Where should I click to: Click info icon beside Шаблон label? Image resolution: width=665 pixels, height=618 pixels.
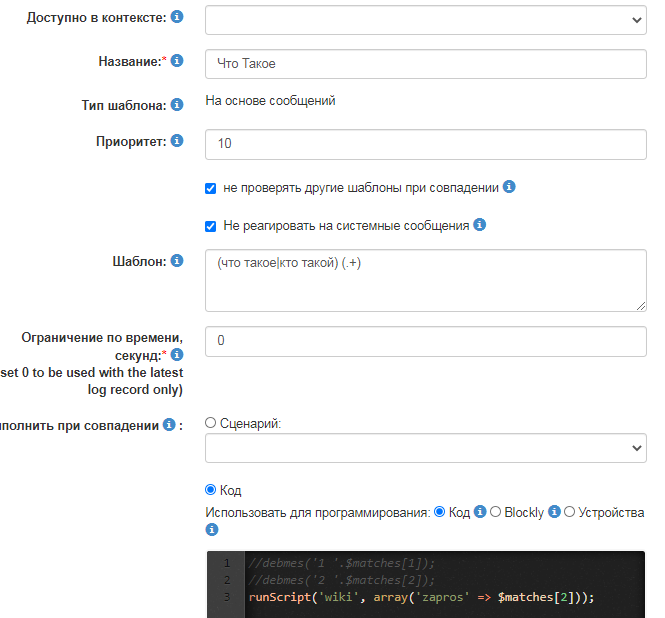pyautogui.click(x=177, y=261)
